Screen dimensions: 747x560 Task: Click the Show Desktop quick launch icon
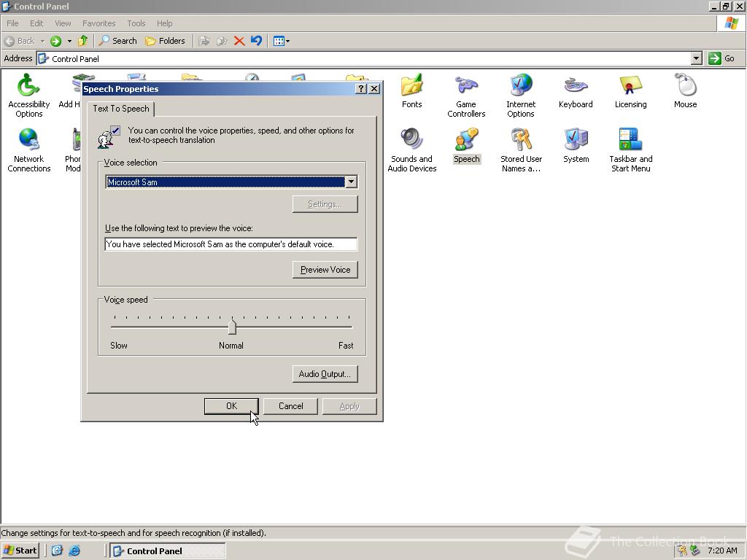pyautogui.click(x=57, y=551)
